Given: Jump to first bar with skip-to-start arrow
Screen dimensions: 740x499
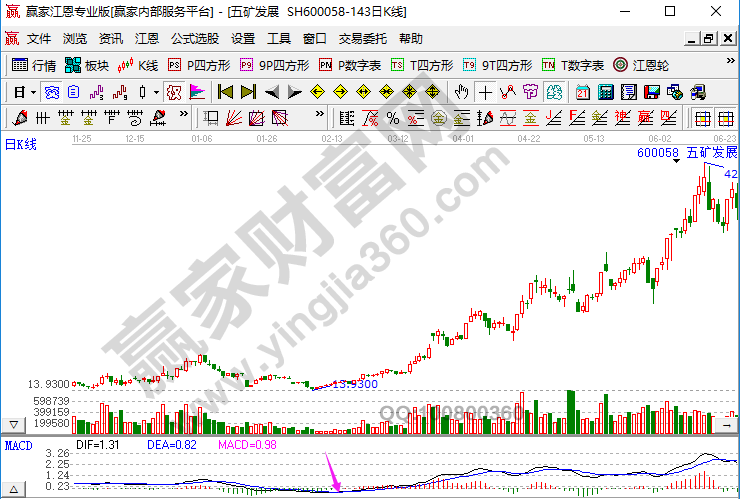Looking at the screenshot, I should (225, 92).
